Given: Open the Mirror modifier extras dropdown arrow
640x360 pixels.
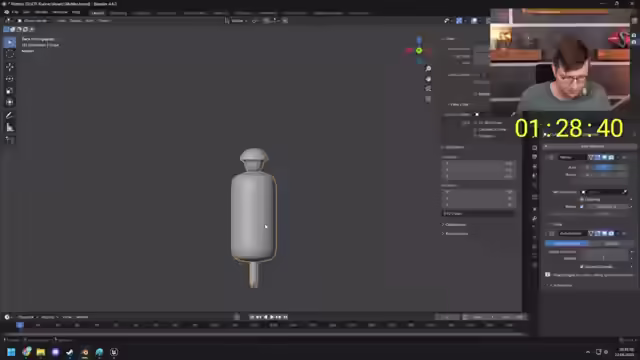Looking at the screenshot, I should pyautogui.click(x=618, y=157).
